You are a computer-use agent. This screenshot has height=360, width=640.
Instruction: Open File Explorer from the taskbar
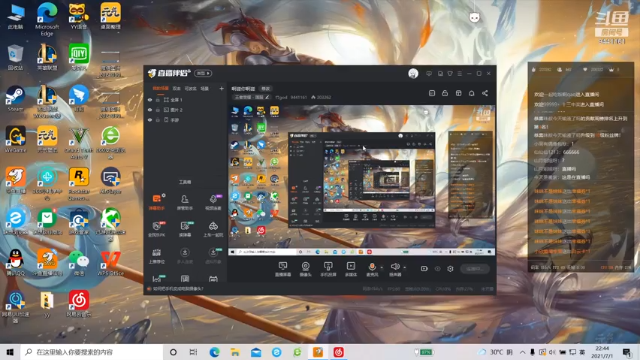(235, 352)
